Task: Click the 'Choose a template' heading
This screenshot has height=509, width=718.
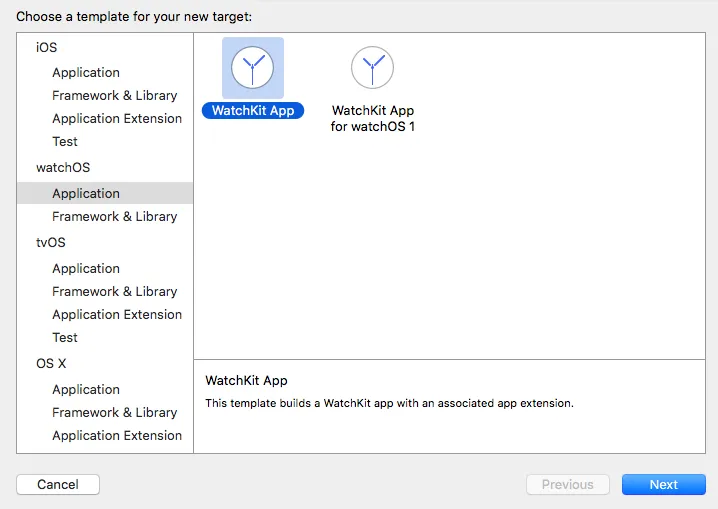Action: [x=134, y=16]
